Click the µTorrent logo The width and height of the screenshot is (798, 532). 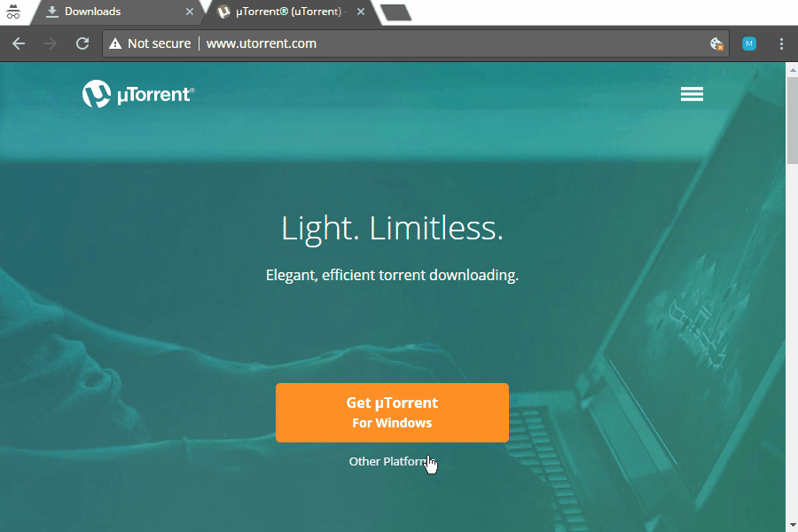click(x=138, y=94)
